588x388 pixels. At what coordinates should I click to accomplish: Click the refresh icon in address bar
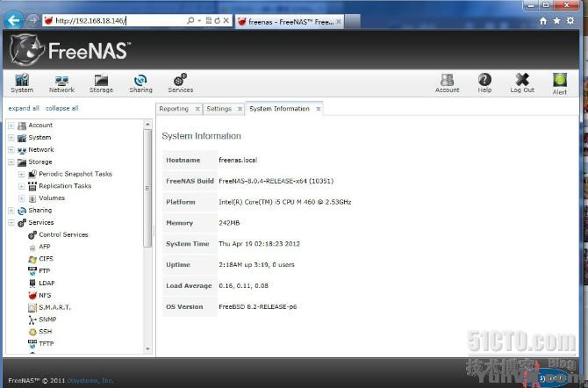coord(217,21)
